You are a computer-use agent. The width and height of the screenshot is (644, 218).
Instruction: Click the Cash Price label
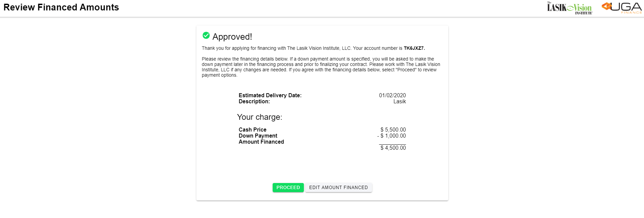tap(252, 130)
